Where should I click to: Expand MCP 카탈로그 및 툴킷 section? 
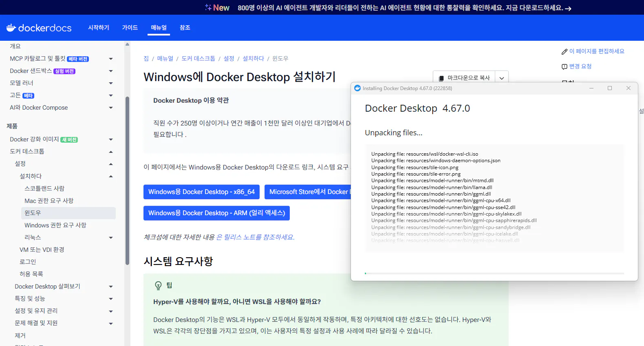tap(111, 59)
